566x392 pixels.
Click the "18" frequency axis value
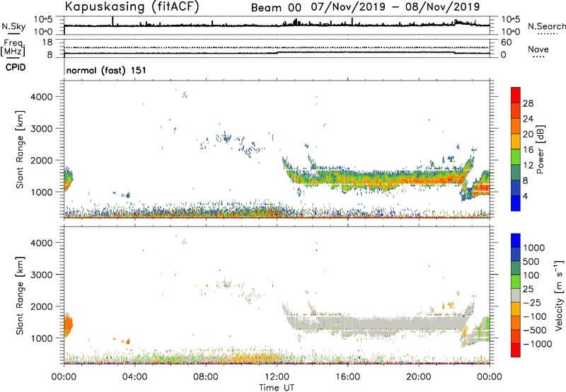point(47,42)
